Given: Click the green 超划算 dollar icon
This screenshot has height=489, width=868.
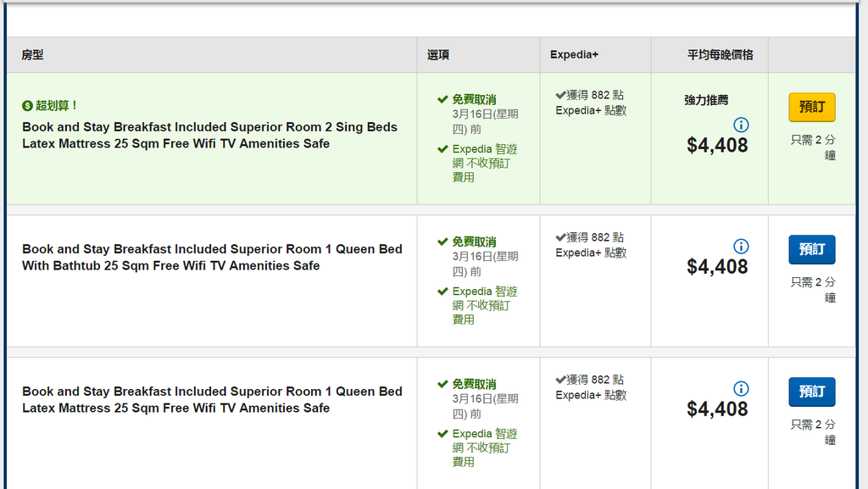Looking at the screenshot, I should [27, 106].
